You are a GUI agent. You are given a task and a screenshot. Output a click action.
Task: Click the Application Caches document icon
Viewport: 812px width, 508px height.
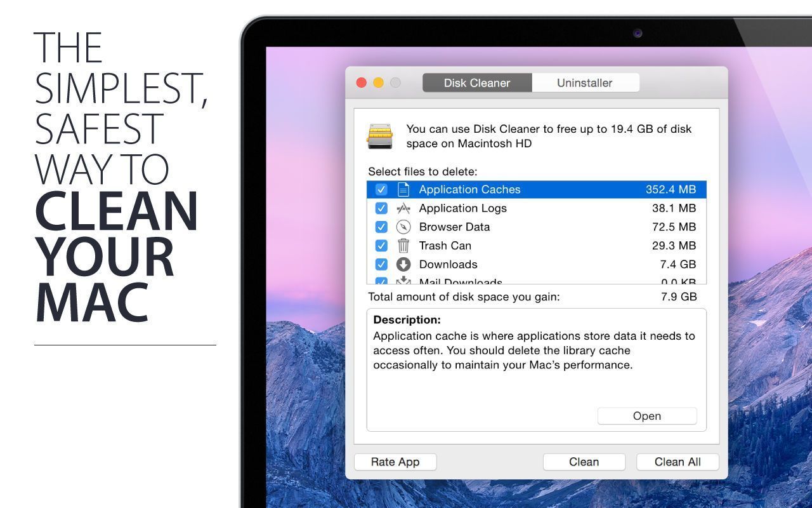(x=403, y=189)
